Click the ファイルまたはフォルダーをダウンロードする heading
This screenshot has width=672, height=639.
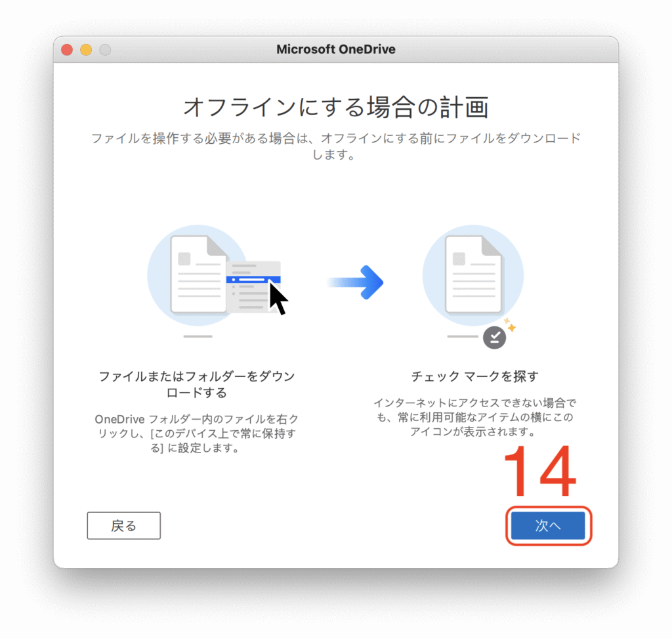197,384
